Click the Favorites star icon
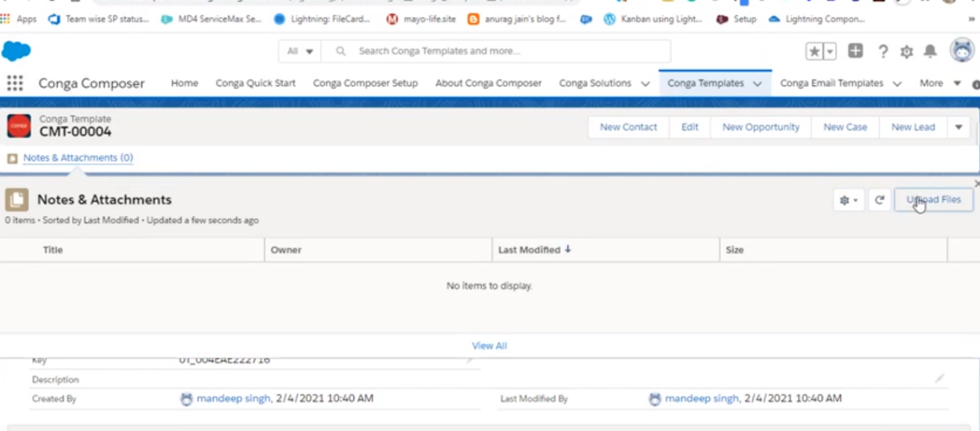 (814, 51)
